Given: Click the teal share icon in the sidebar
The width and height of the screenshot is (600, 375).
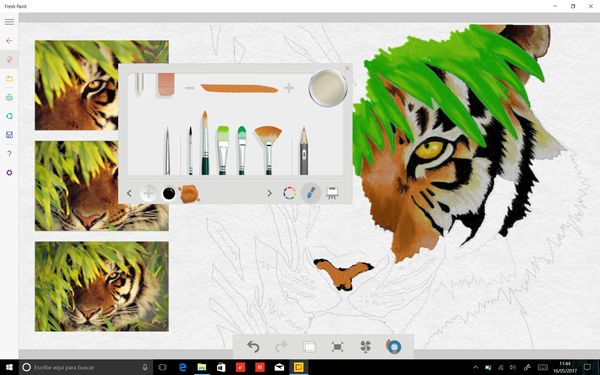Looking at the screenshot, I should (9, 116).
